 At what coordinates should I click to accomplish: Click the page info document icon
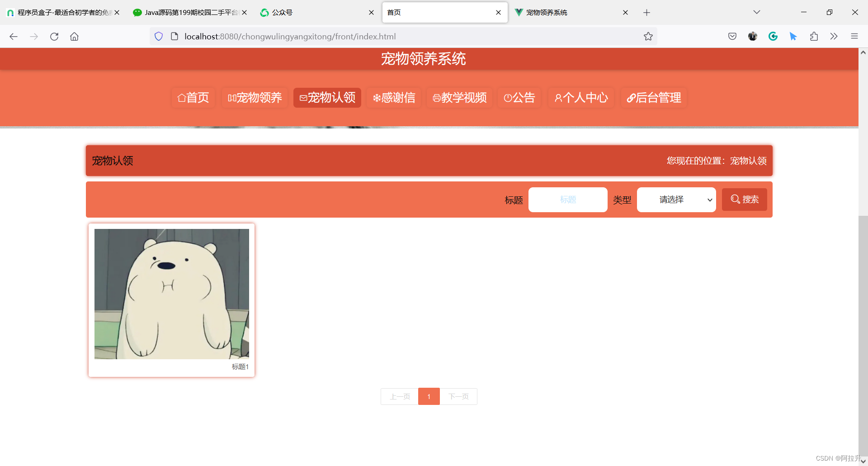pyautogui.click(x=175, y=37)
